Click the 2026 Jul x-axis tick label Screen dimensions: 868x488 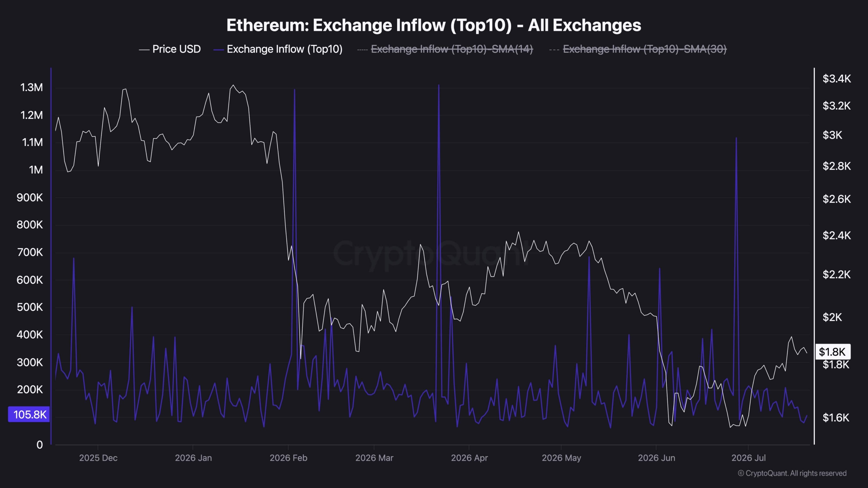point(748,458)
